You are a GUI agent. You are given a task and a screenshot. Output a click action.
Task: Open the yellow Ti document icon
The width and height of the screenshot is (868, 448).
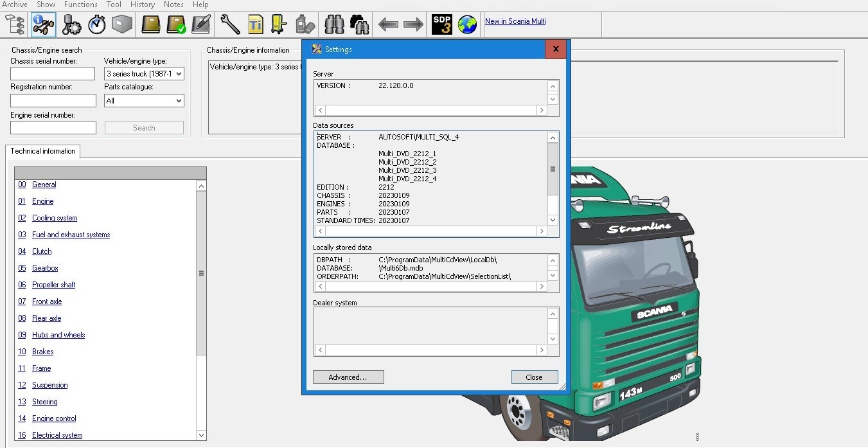point(255,24)
